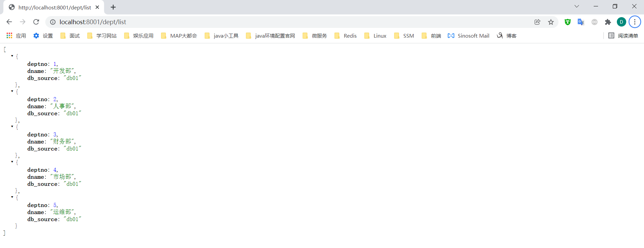Bookmark this page with the star icon
Screen dimensions: 644x248
pos(551,22)
